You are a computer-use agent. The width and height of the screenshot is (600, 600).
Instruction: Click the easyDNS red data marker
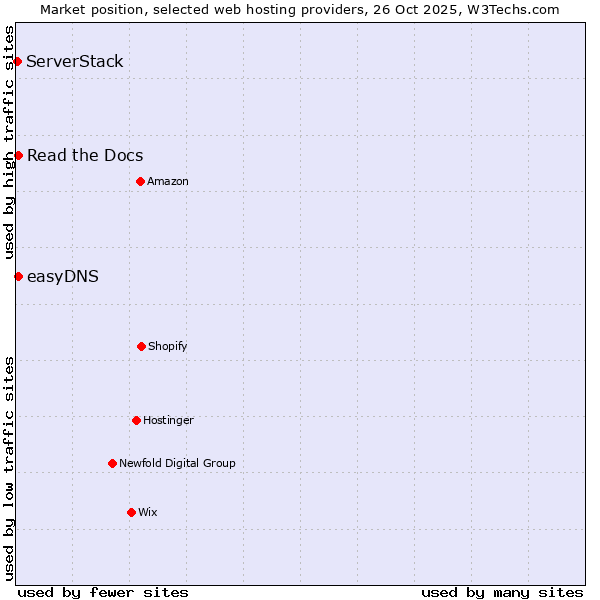[18, 276]
